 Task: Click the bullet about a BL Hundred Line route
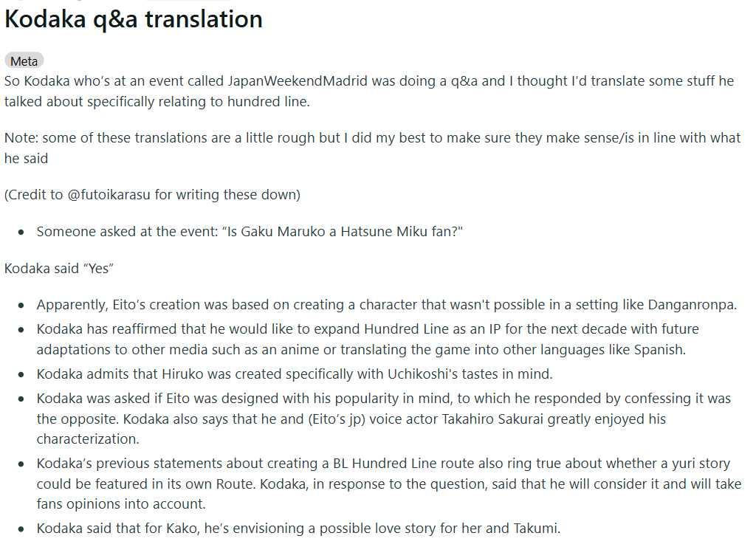(x=389, y=484)
